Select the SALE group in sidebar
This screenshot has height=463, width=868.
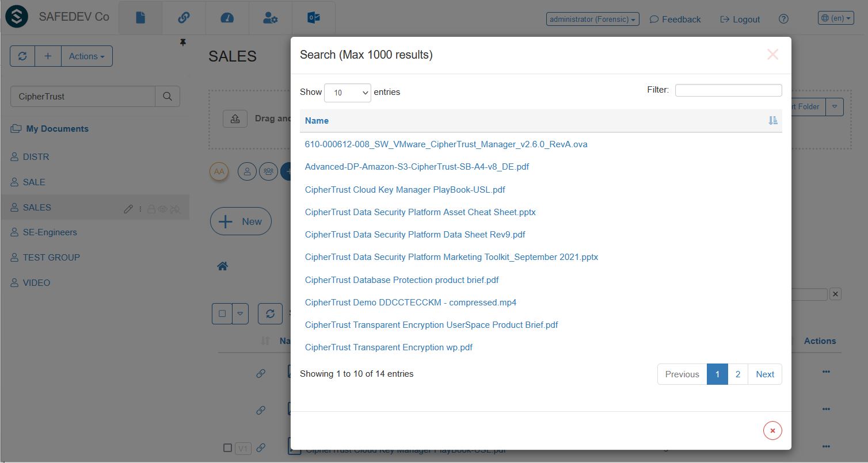33,182
